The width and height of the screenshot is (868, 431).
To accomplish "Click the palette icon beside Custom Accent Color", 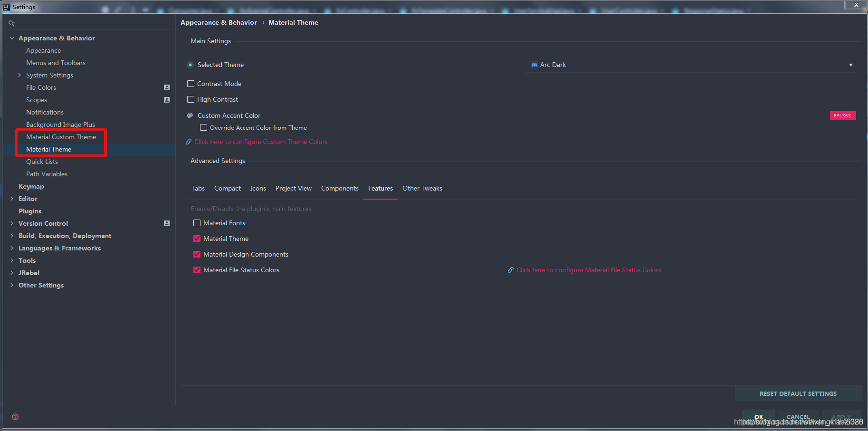I will tap(190, 115).
